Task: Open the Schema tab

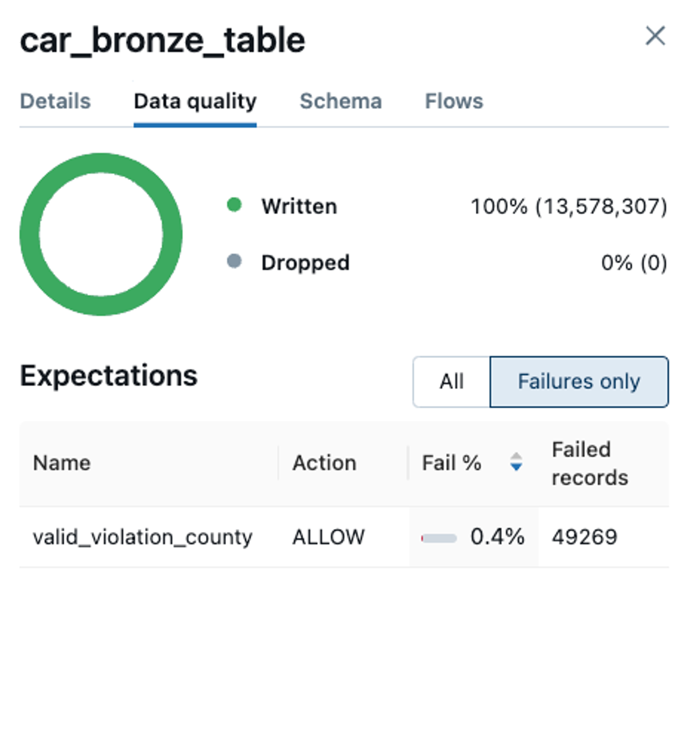Action: tap(341, 101)
